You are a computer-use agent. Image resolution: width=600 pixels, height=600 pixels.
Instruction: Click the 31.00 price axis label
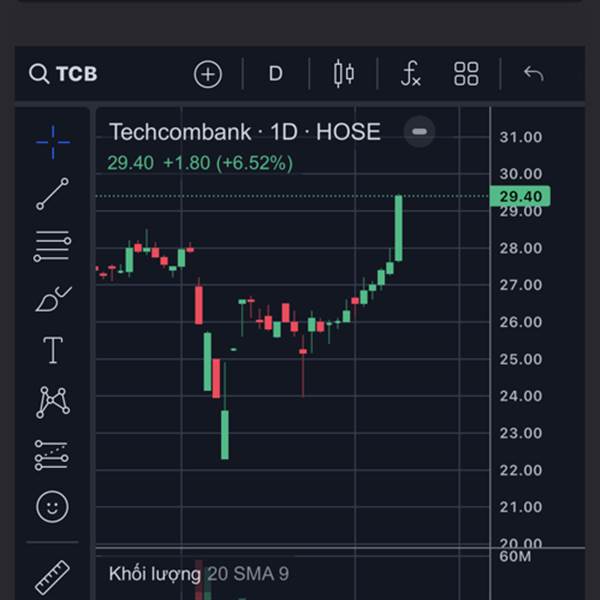tap(521, 137)
